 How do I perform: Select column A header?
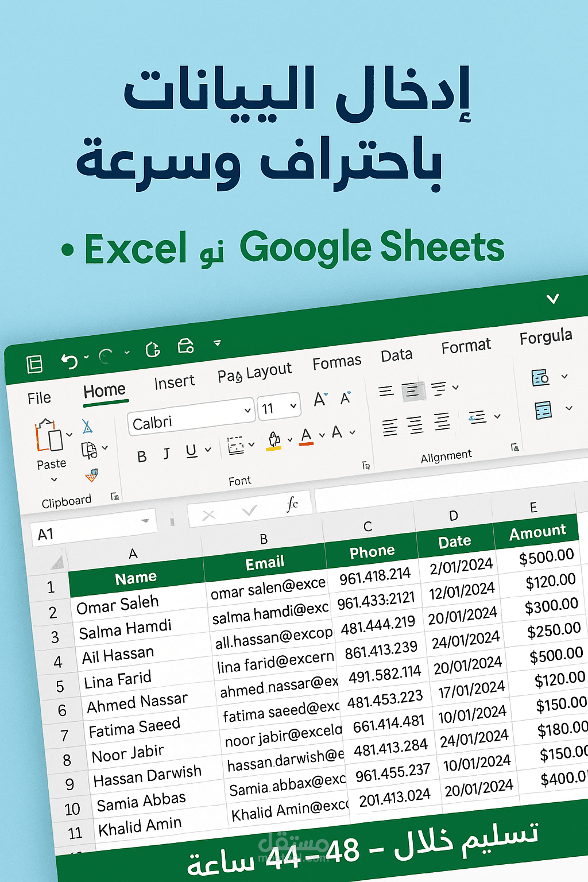tap(133, 554)
